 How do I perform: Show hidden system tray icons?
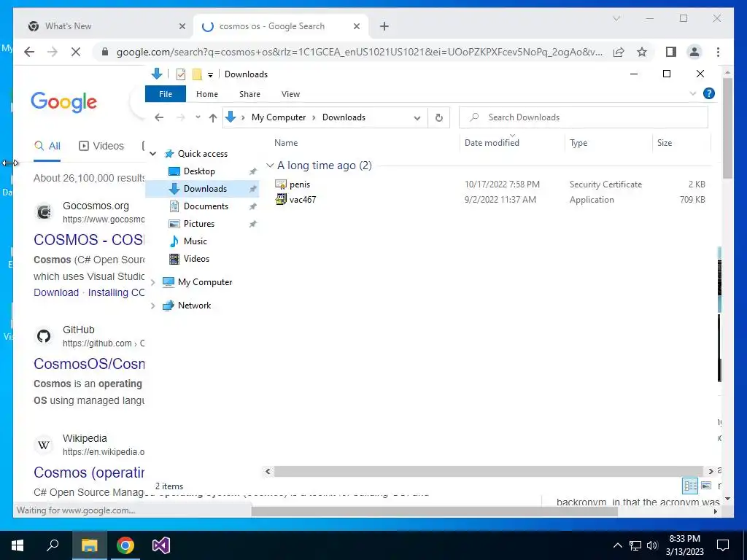617,545
